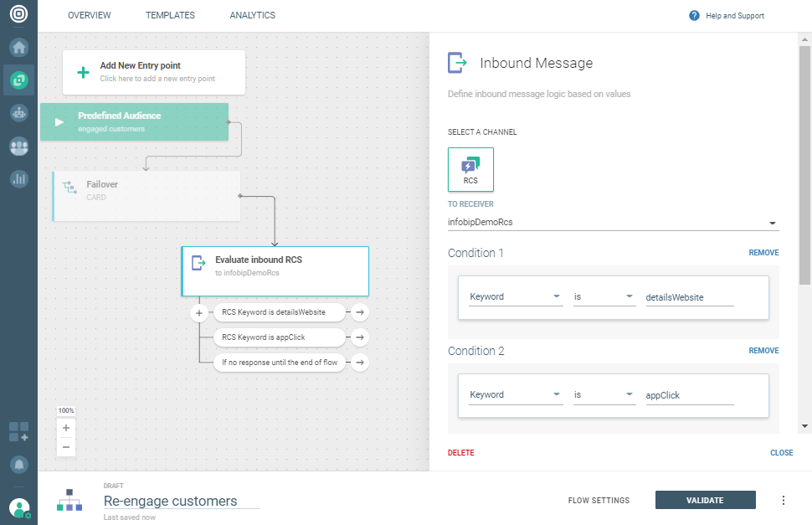The image size is (812, 525).
Task: Click the right panel vertical scrollbar
Action: (805, 167)
